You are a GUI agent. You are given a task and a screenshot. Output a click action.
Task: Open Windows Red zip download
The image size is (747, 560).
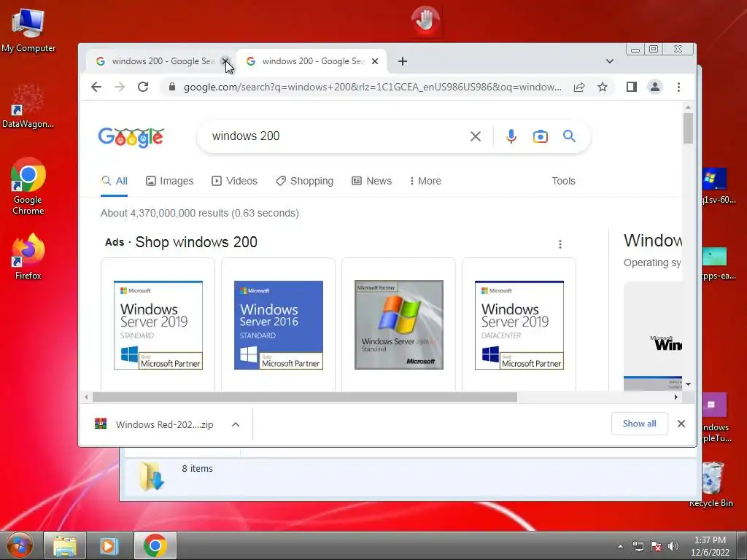coord(155,424)
